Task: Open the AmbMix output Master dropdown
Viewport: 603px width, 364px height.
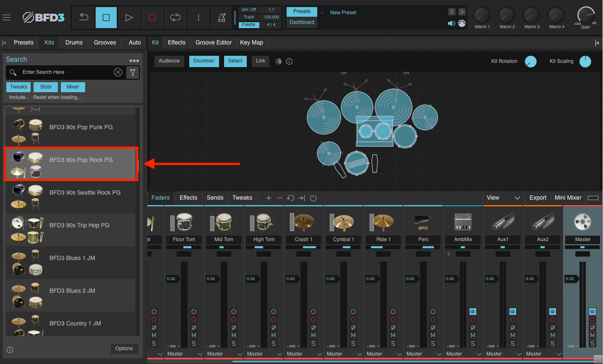Action: (463, 354)
